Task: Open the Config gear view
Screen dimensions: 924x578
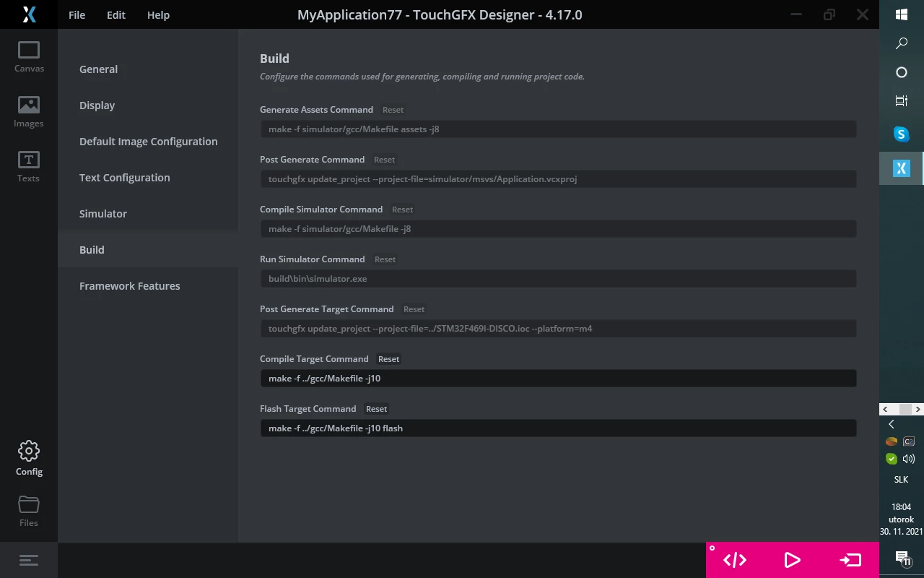Action: (x=29, y=459)
